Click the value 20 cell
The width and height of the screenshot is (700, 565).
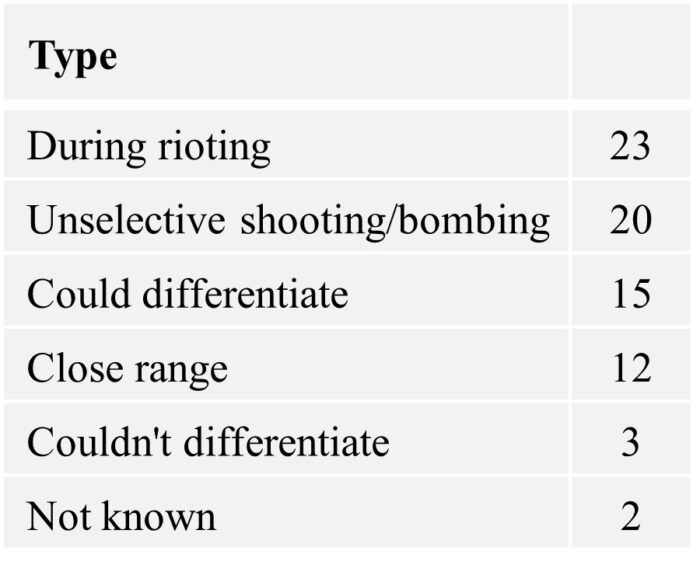coord(630,220)
